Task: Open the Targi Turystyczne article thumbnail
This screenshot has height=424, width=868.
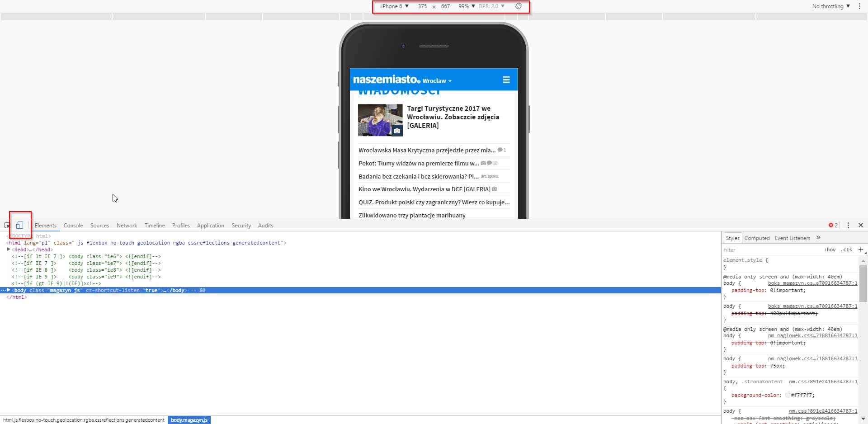Action: pyautogui.click(x=380, y=120)
